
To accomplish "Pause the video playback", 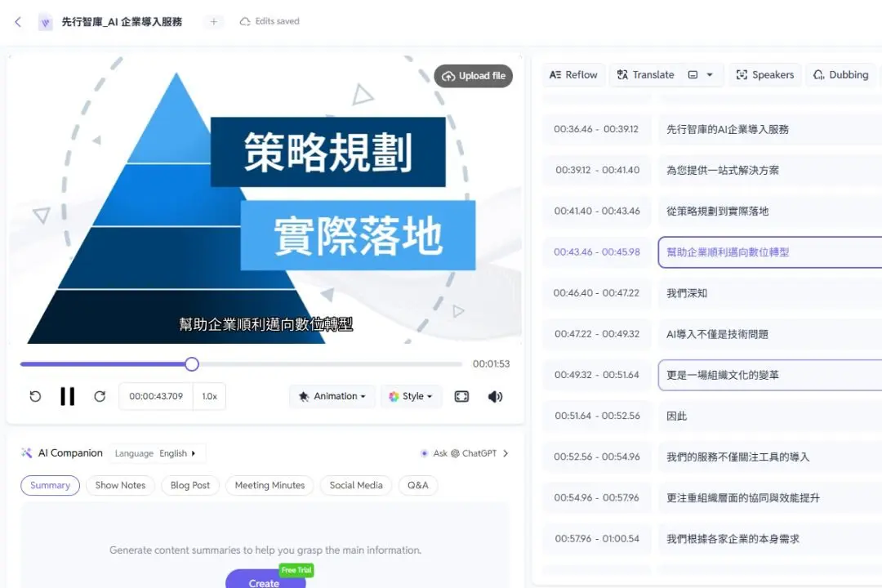I will tap(68, 396).
